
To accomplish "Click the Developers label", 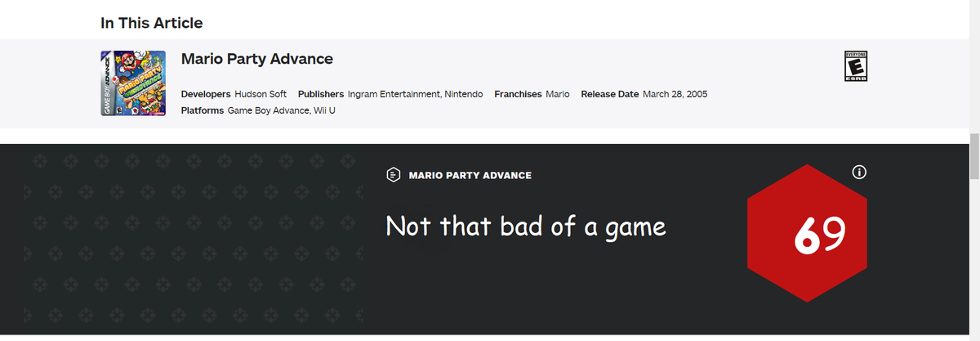I will tap(205, 94).
